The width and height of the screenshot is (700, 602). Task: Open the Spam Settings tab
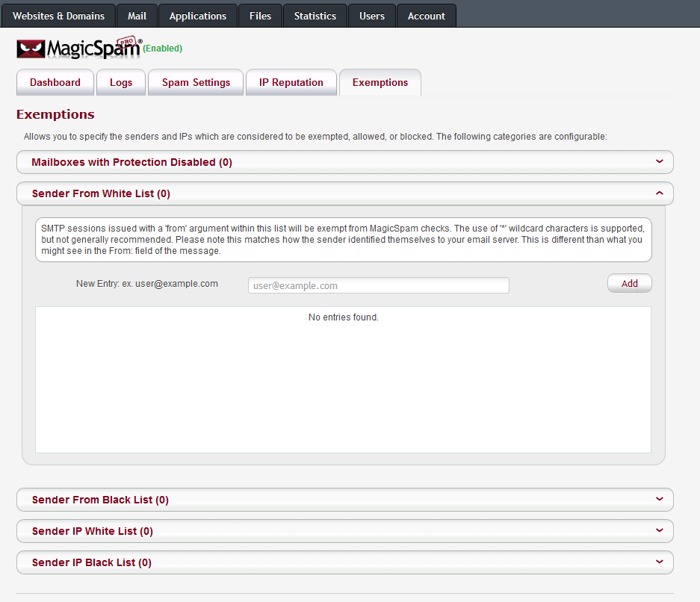[196, 83]
